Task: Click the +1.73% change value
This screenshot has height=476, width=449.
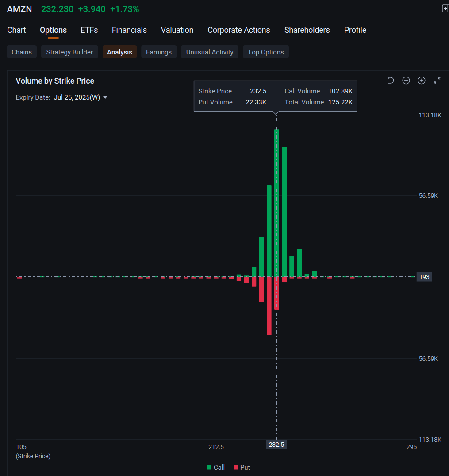Action: [x=124, y=9]
